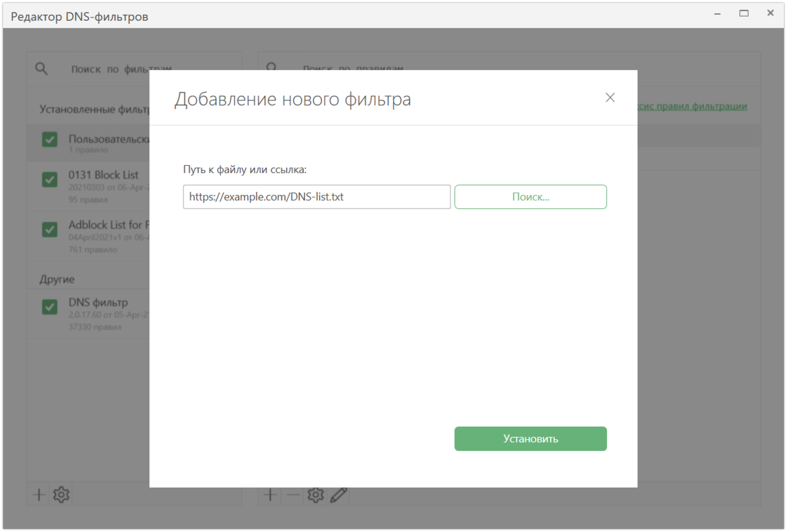Click the Поиск... browse button
This screenshot has height=532, width=787.
pyautogui.click(x=531, y=197)
